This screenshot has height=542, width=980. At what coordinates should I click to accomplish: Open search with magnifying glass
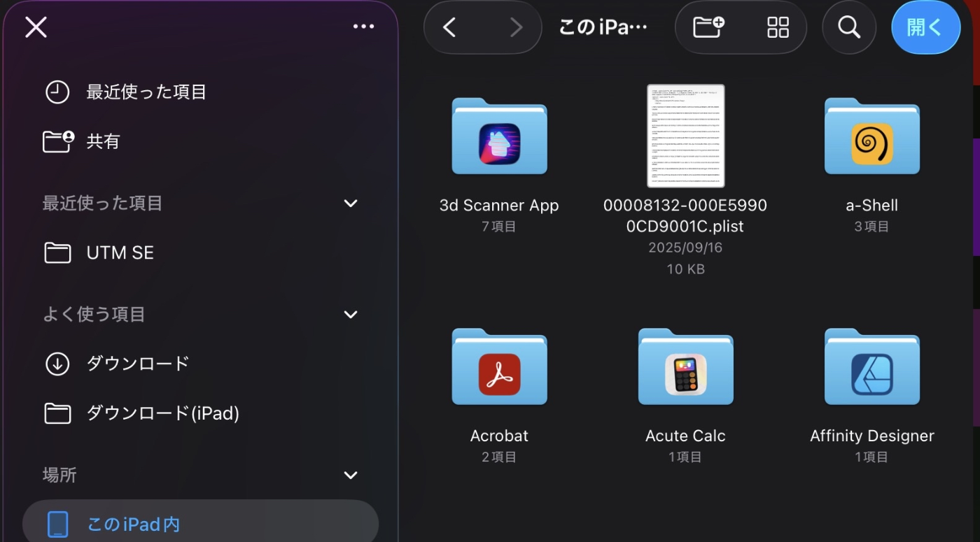coord(849,27)
